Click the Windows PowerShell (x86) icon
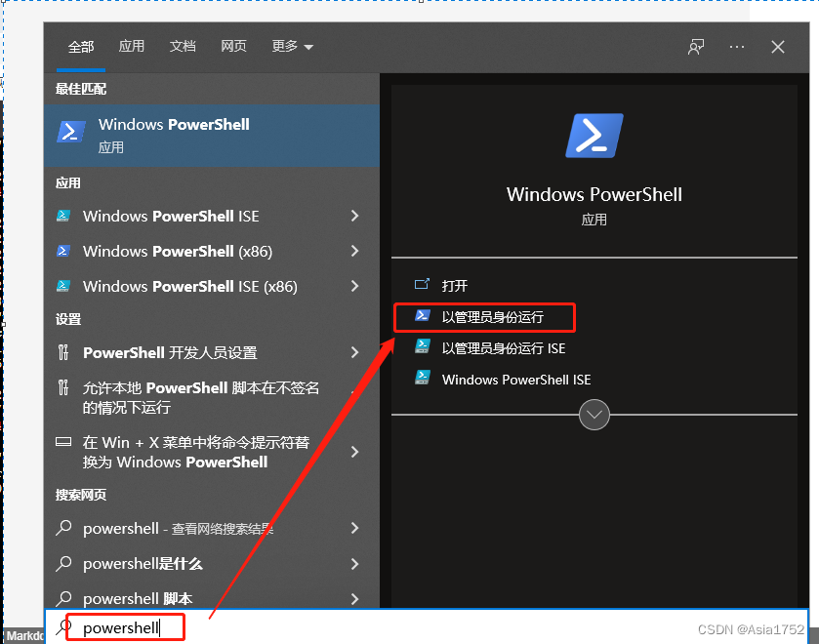 (63, 251)
